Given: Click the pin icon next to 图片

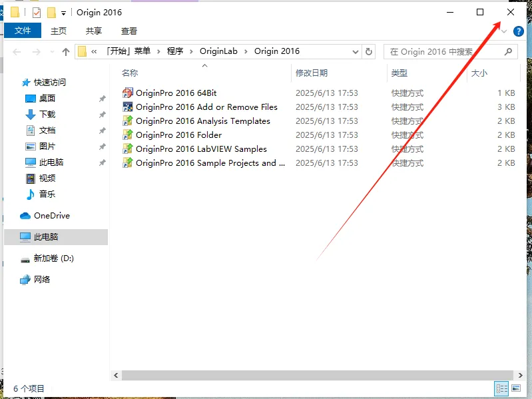Looking at the screenshot, I should tap(102, 147).
